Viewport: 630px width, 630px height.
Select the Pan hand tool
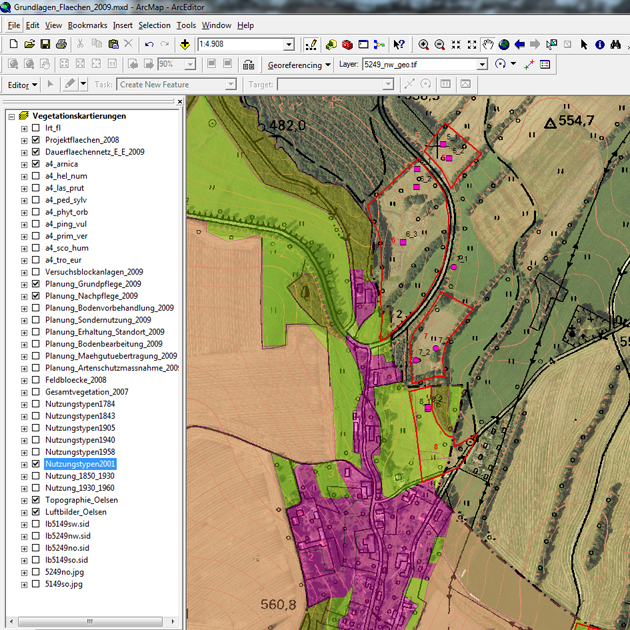click(x=488, y=44)
